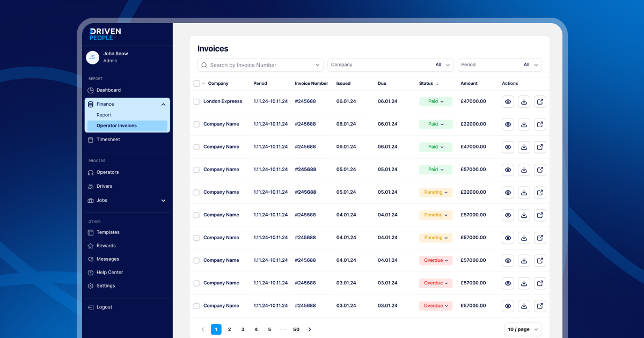Image resolution: width=644 pixels, height=338 pixels.
Task: View the 05.01.24 paid £57000.00 invoice
Action: pyautogui.click(x=508, y=170)
